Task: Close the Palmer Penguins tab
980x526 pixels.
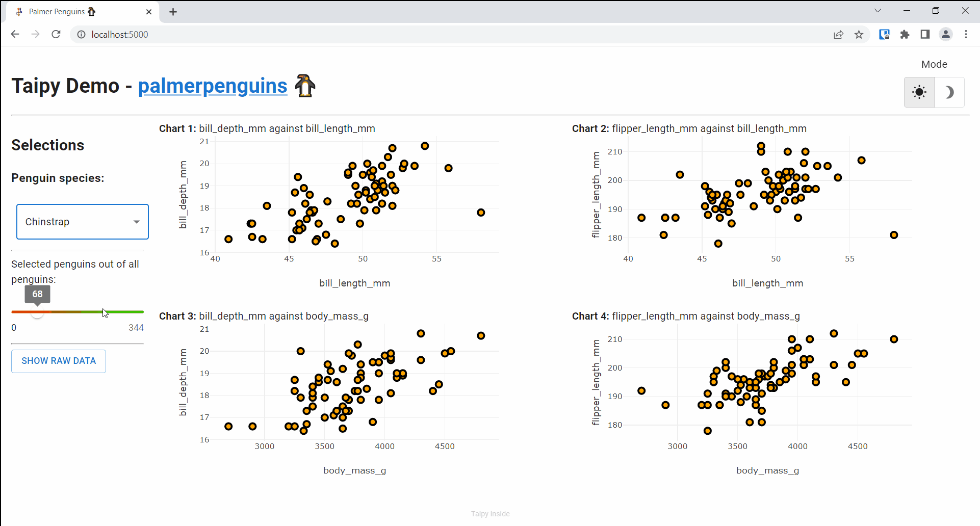Action: click(x=149, y=12)
